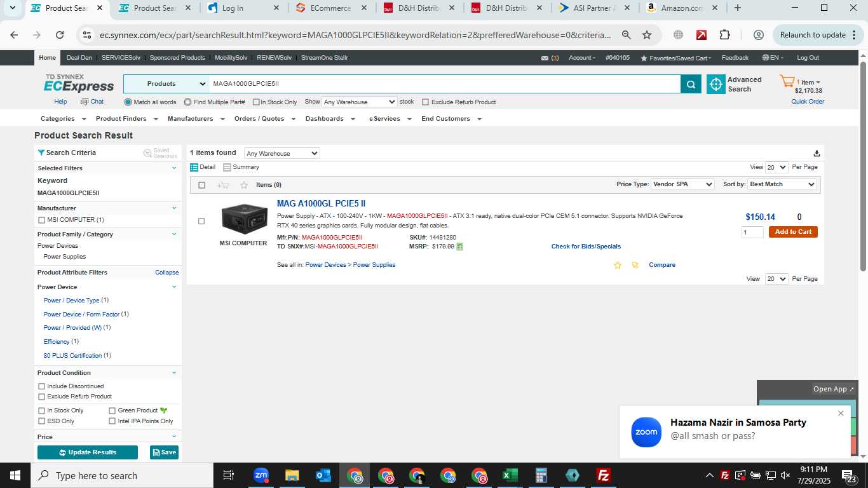Open Calculator from the taskbar

(x=541, y=475)
